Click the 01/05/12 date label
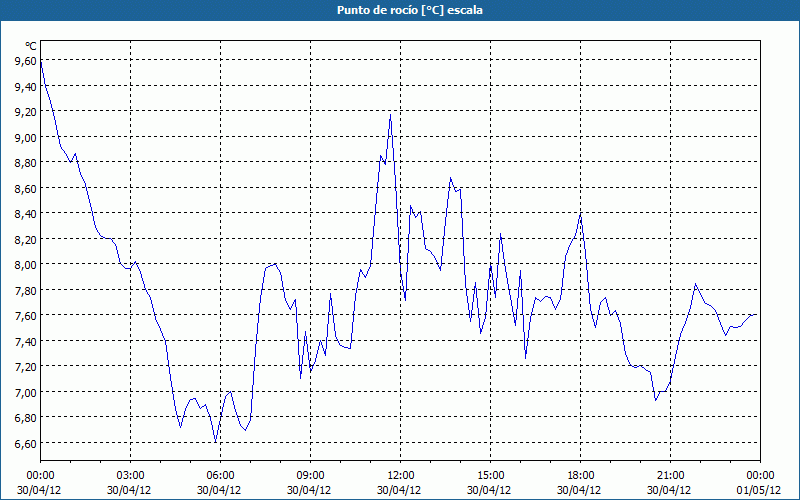Viewport: 800px width, 500px height. click(x=759, y=490)
